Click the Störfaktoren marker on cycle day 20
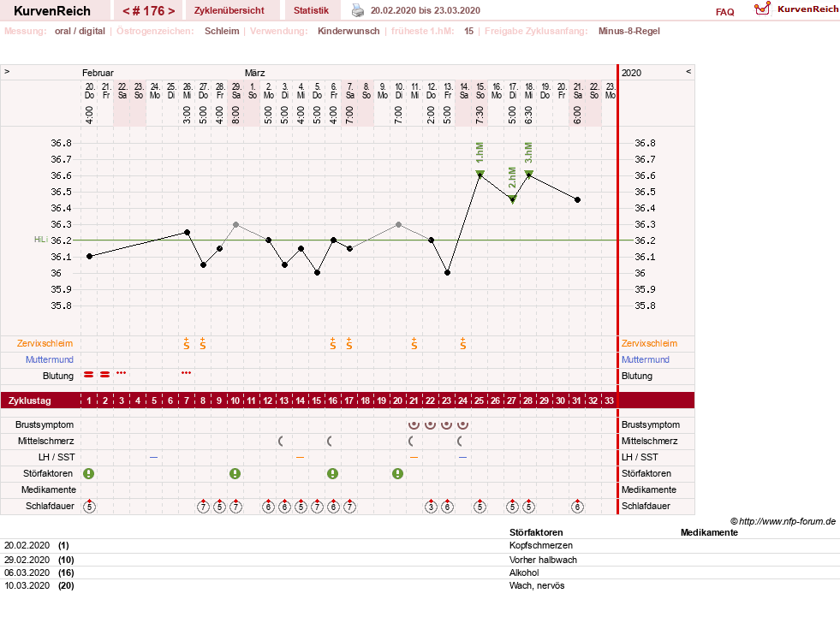This screenshot has height=617, width=840. click(x=397, y=473)
